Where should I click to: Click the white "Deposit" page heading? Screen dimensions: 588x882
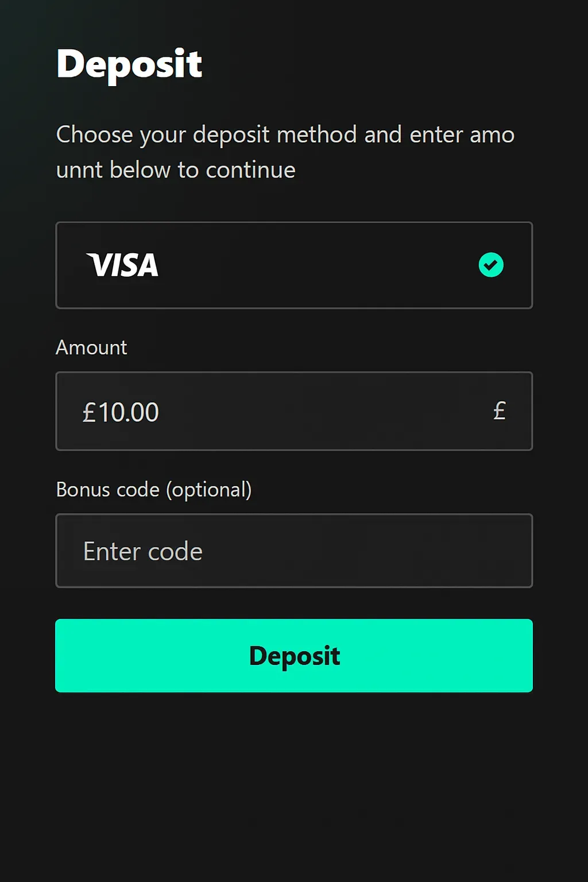[129, 64]
